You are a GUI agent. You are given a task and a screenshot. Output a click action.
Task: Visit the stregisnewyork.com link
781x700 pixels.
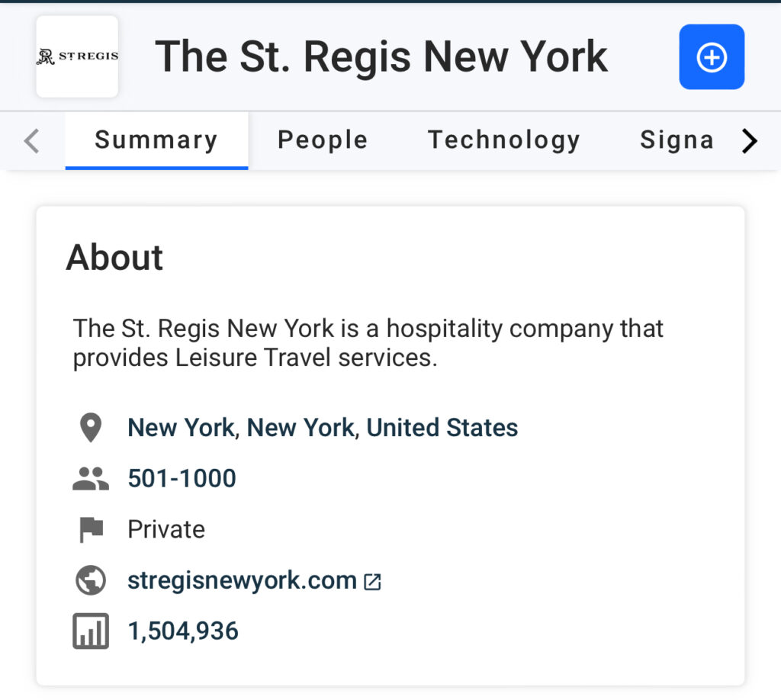[x=242, y=580]
